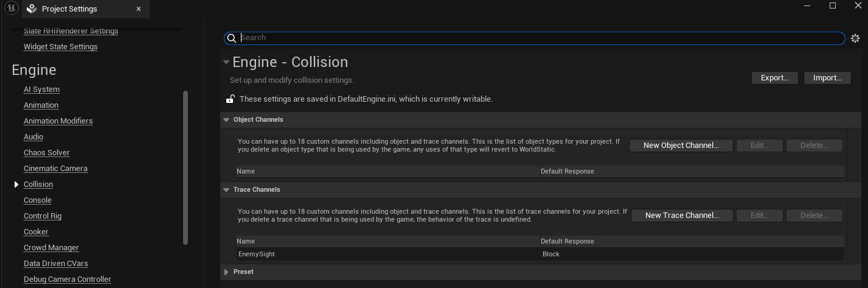Image resolution: width=868 pixels, height=288 pixels.
Task: Collapse the Trace Channels section
Action: pos(226,190)
